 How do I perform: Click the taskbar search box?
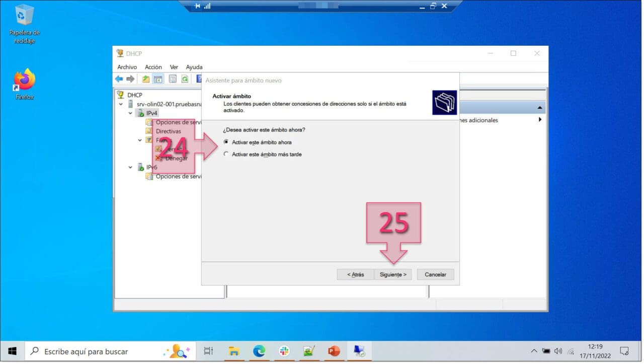coord(110,351)
